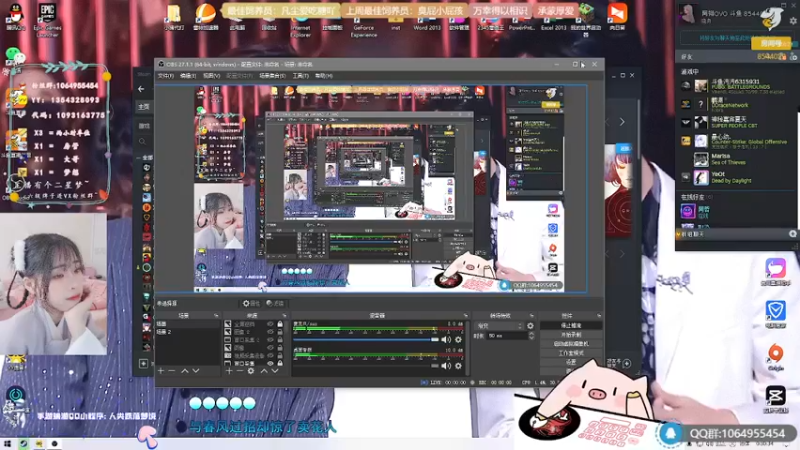This screenshot has height=450, width=800.
Task: Open Epic Games Launcher desktop icon
Action: click(47, 19)
